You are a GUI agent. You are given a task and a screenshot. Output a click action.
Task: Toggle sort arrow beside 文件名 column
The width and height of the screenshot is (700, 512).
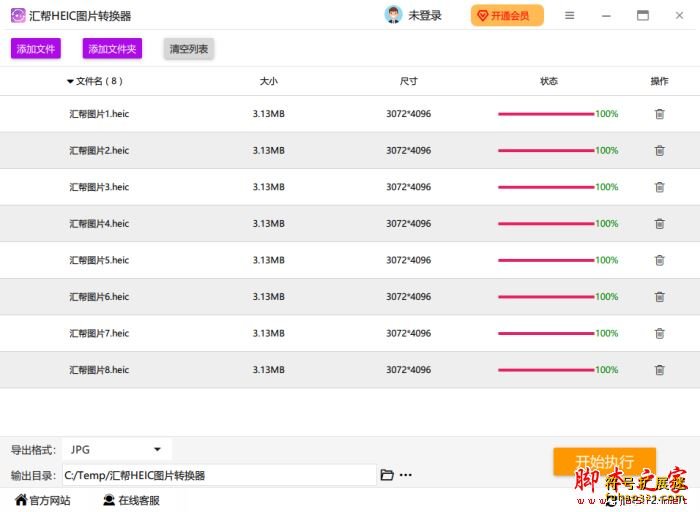[x=70, y=82]
